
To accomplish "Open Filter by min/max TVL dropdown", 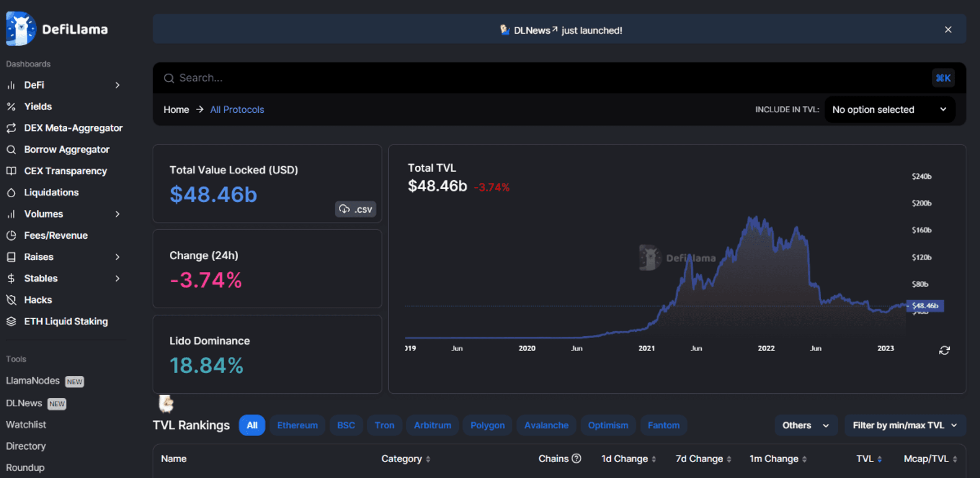I will point(905,425).
